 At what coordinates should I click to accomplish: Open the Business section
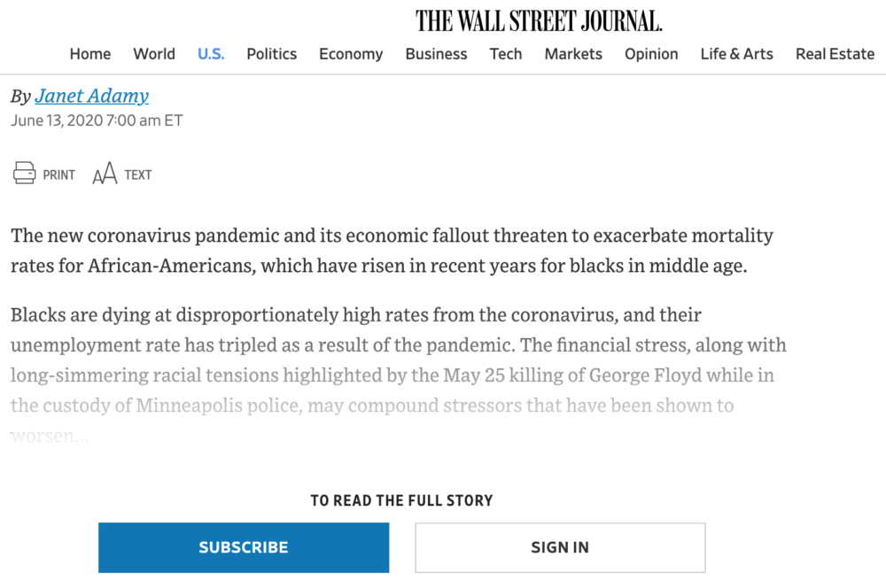pos(436,54)
